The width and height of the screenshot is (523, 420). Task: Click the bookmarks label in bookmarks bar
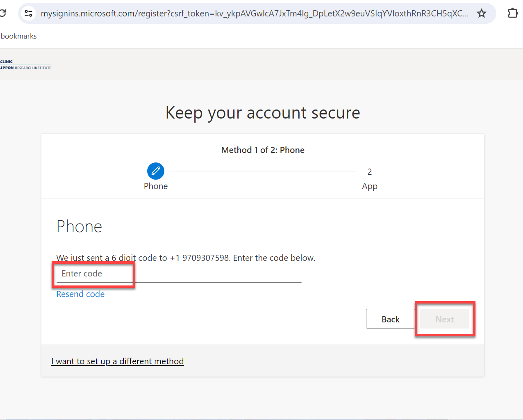(19, 36)
